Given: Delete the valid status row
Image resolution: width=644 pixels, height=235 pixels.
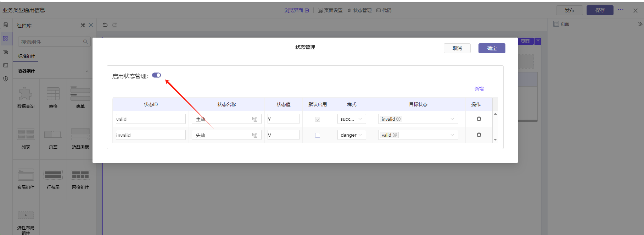Looking at the screenshot, I should (479, 119).
